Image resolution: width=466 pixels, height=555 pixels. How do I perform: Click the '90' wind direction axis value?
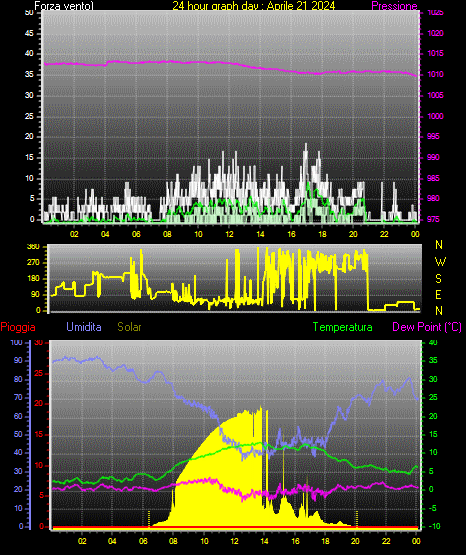click(35, 294)
